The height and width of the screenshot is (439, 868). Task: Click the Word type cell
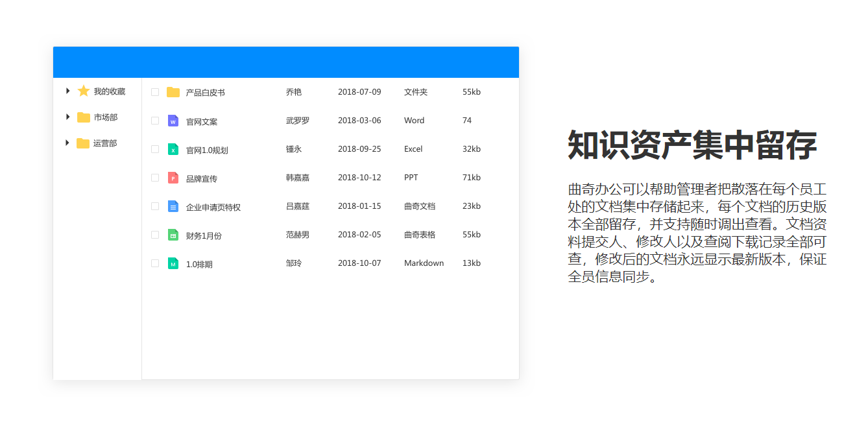tap(414, 121)
